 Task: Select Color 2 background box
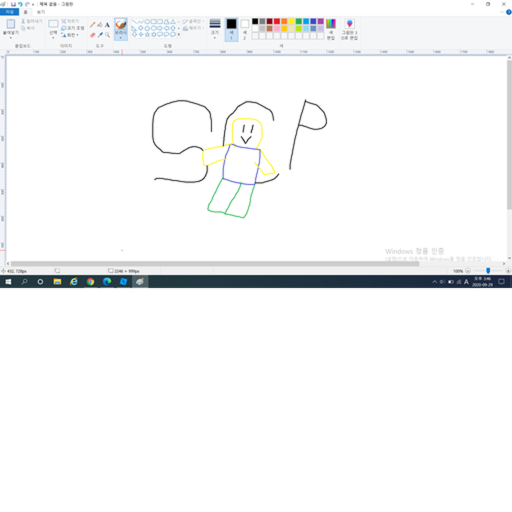[245, 30]
